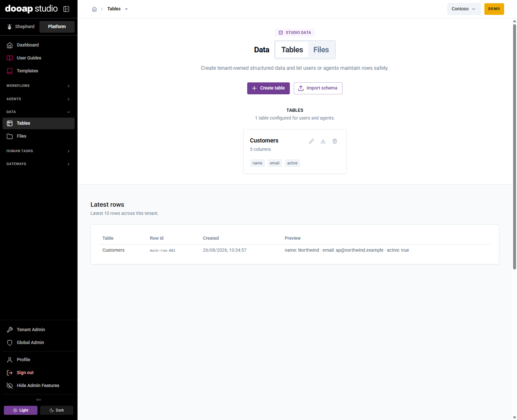The width and height of the screenshot is (517, 420).
Task: Sign out of the studio
Action: click(x=38, y=373)
